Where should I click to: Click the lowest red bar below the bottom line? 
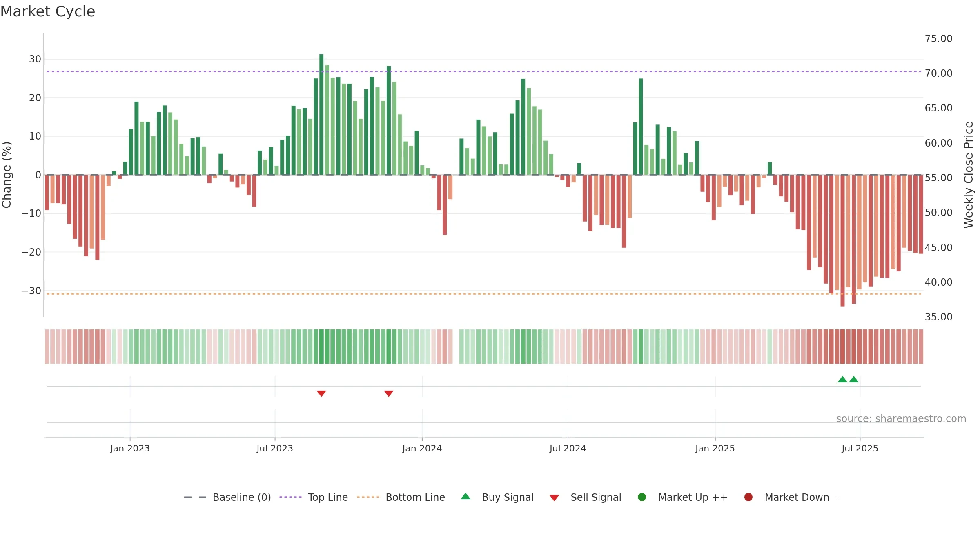(x=842, y=241)
